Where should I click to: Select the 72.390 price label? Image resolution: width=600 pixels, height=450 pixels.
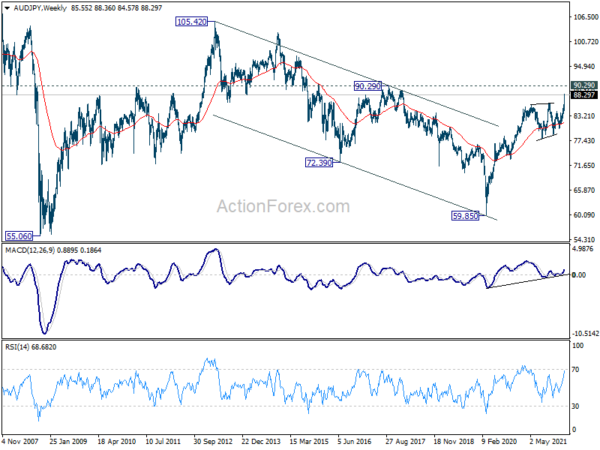319,163
